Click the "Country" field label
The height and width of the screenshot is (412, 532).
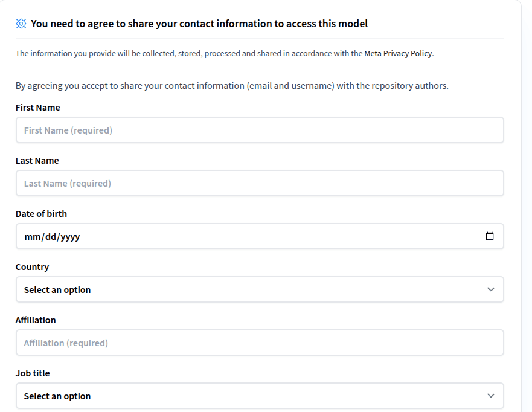click(x=33, y=267)
